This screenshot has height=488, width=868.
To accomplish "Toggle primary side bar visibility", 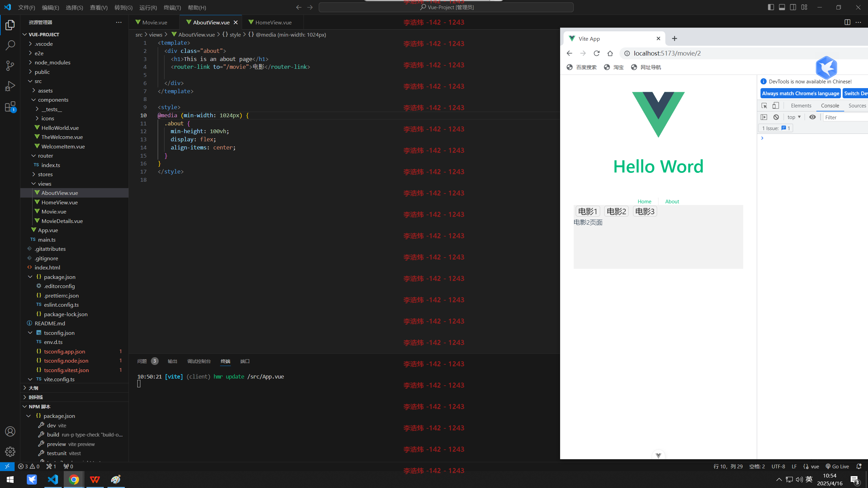I will click(x=771, y=7).
